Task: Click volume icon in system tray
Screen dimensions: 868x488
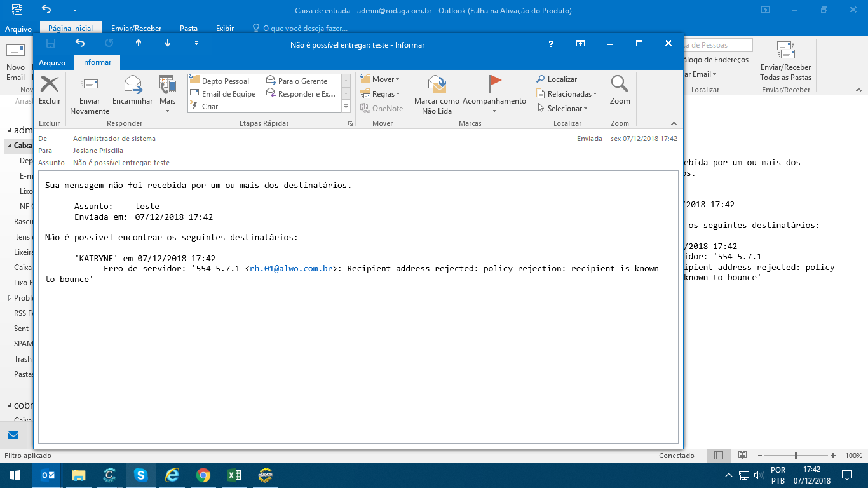Action: coord(758,475)
